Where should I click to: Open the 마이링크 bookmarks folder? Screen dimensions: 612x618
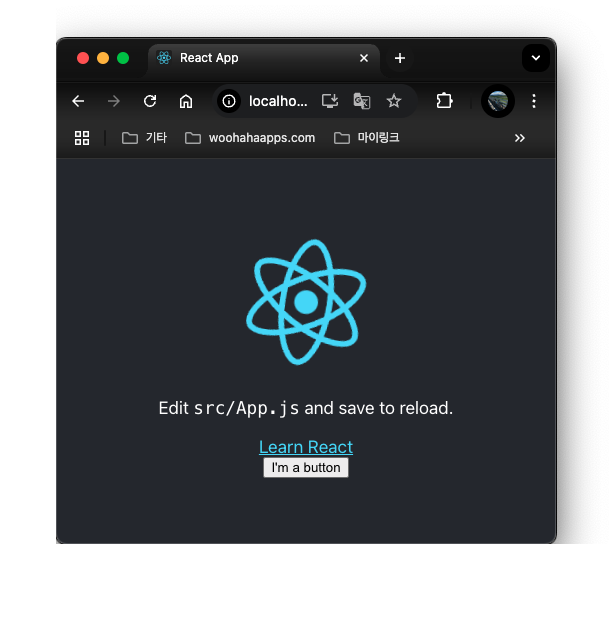pyautogui.click(x=366, y=138)
